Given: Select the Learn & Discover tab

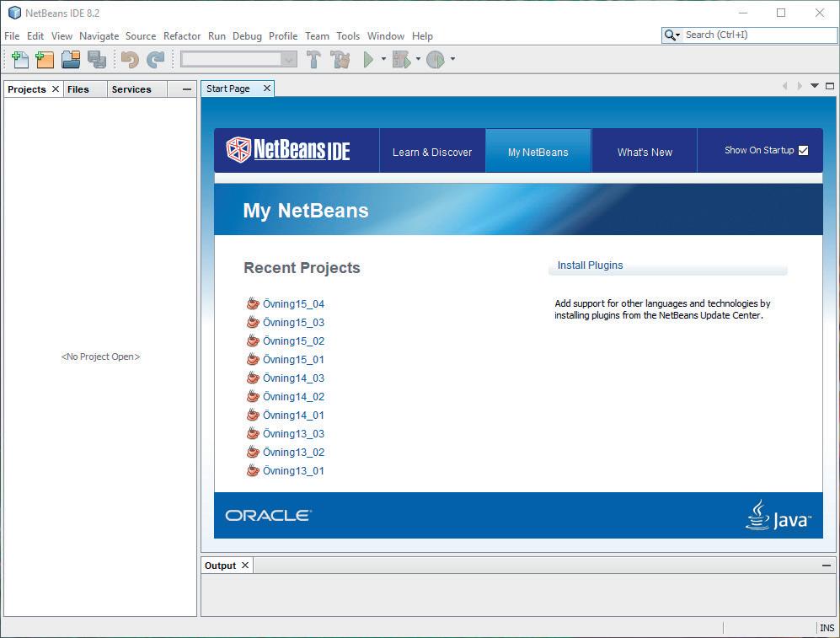Looking at the screenshot, I should tap(432, 153).
